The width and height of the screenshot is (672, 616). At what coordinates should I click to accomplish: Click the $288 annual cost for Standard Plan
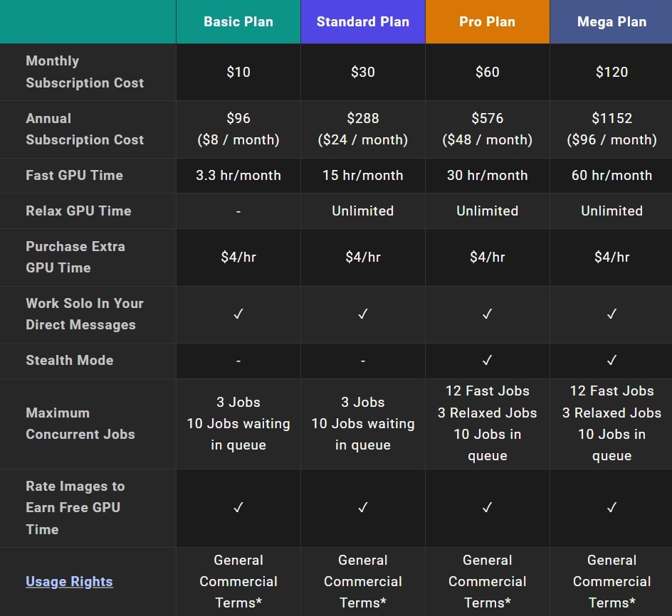(x=363, y=119)
